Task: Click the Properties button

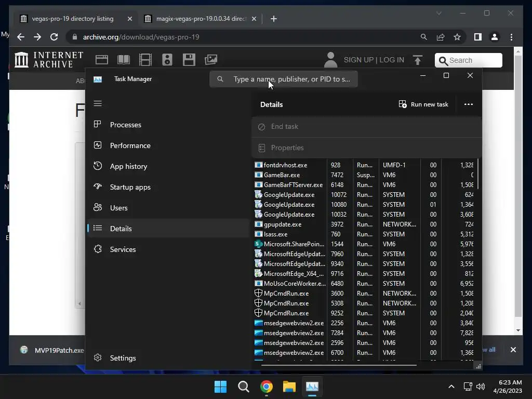Action: [x=366, y=148]
